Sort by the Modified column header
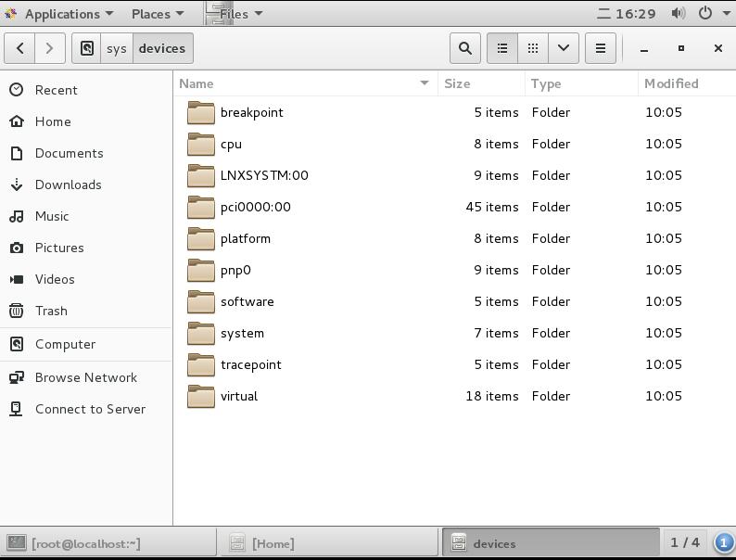736x560 pixels. coord(687,83)
